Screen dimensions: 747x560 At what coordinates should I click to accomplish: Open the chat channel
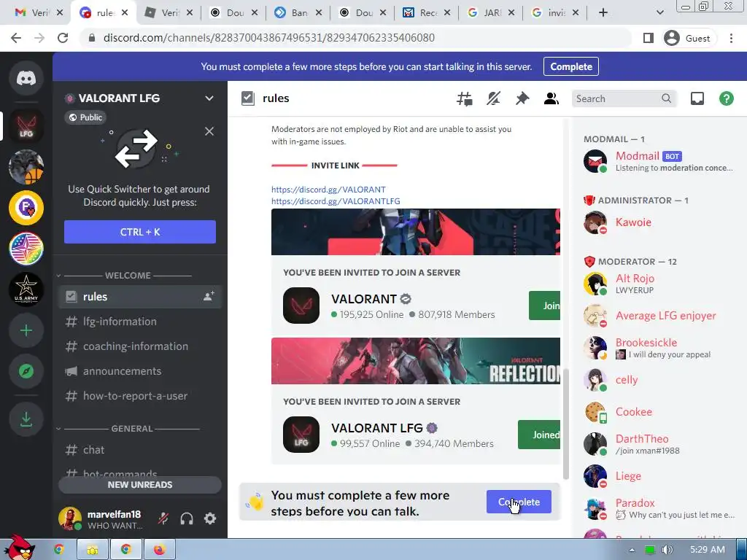140,449
